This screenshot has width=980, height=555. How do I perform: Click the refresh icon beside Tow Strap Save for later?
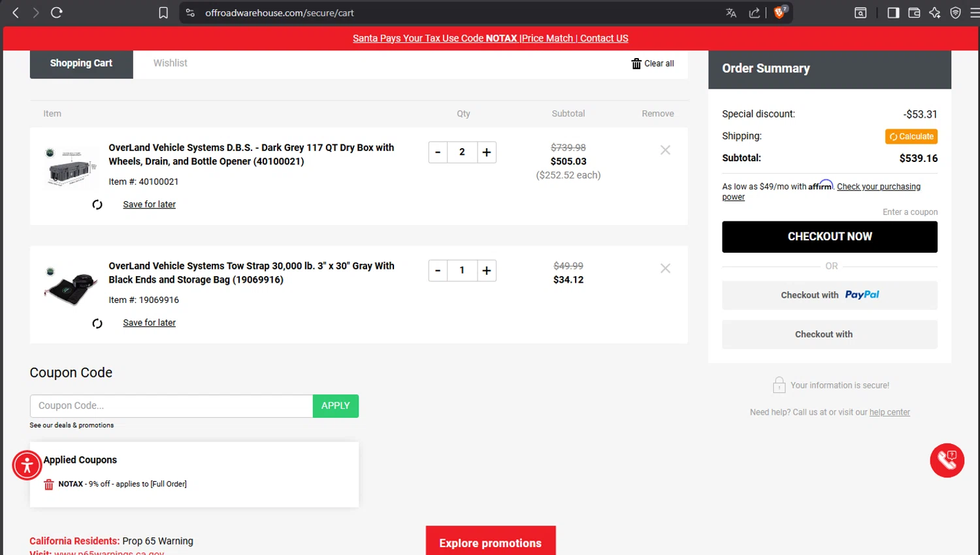tap(97, 323)
